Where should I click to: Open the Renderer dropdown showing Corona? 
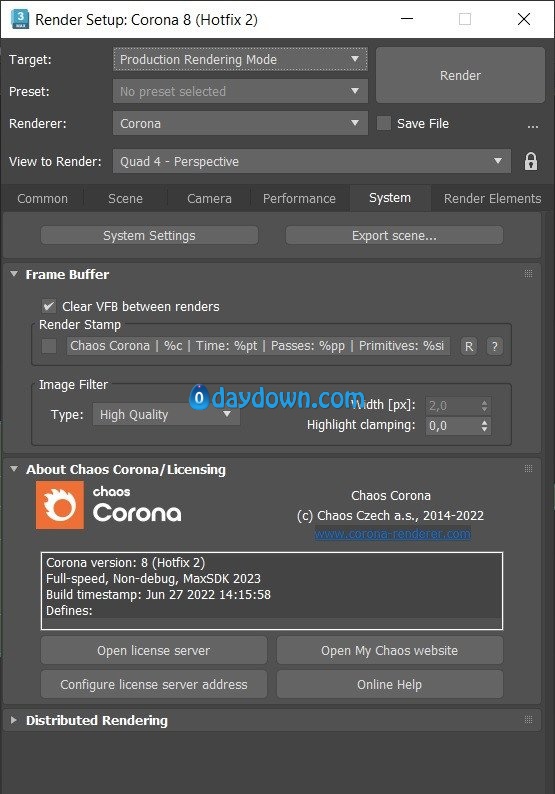pos(240,123)
